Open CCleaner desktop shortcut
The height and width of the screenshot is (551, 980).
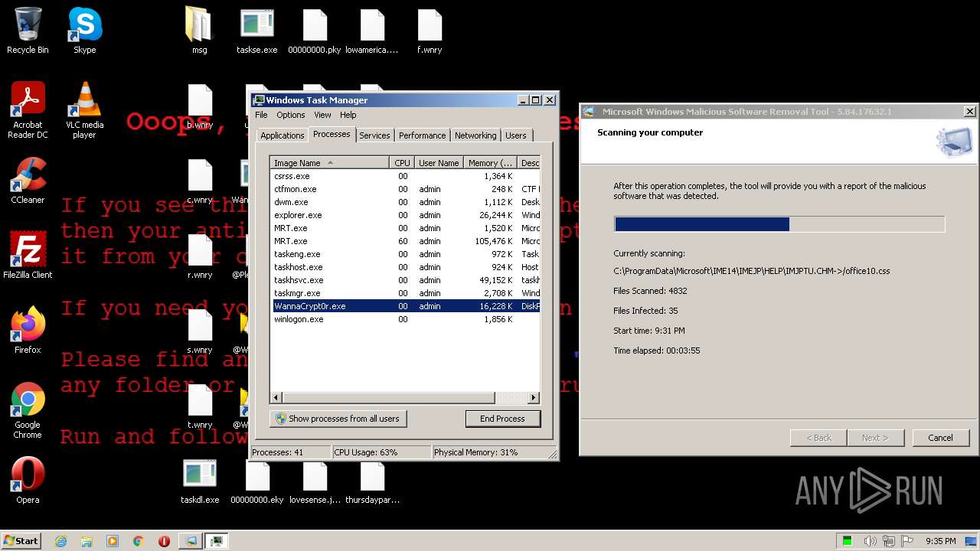coord(28,181)
